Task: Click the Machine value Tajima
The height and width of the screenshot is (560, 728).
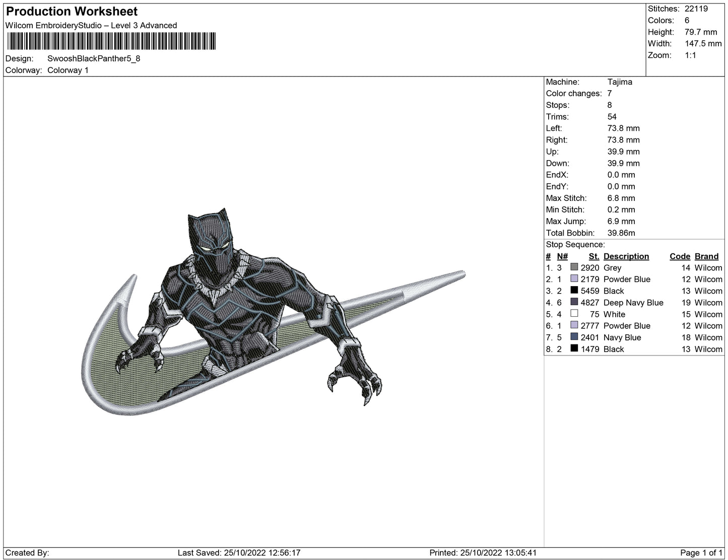Action: click(620, 82)
